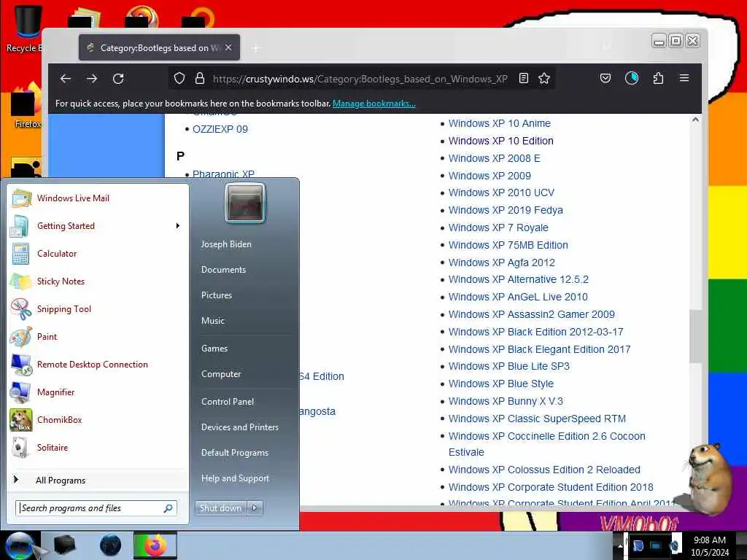Screen dimensions: 747x560
Task: Open the Windows XP 10 Anime link
Action: (499, 123)
